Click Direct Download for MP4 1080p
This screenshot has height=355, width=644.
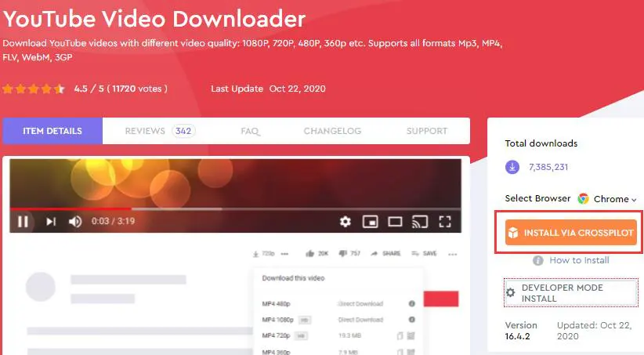coord(360,320)
